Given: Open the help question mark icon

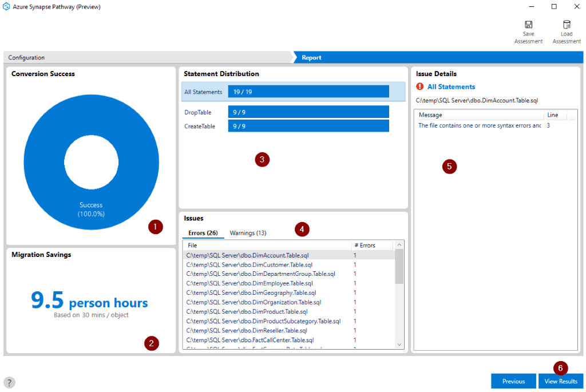Looking at the screenshot, I should point(9,382).
